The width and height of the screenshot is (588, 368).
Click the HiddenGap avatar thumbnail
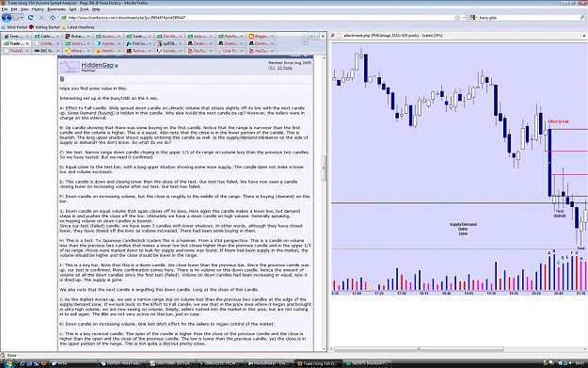click(70, 67)
